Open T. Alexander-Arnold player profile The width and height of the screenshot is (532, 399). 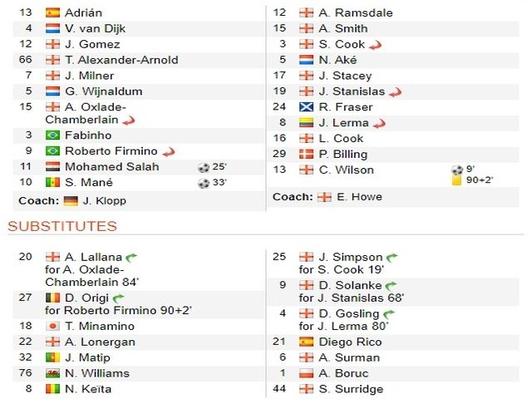point(121,60)
